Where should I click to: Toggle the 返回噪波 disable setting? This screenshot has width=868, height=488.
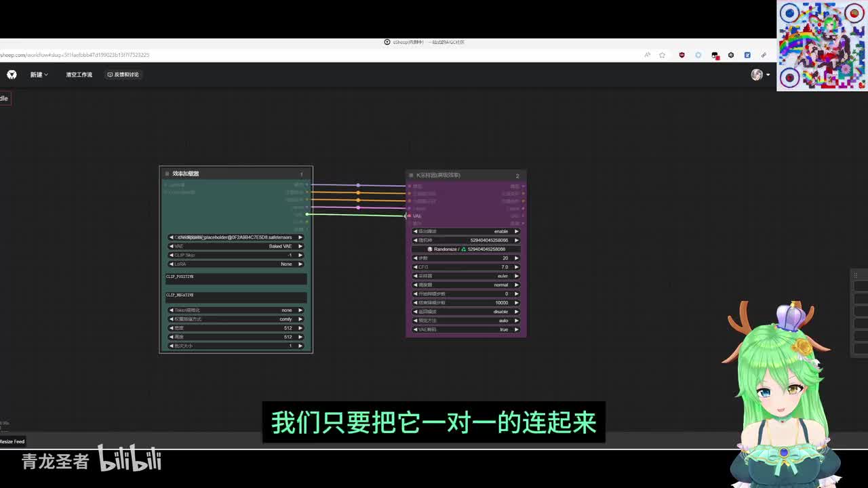pos(466,312)
